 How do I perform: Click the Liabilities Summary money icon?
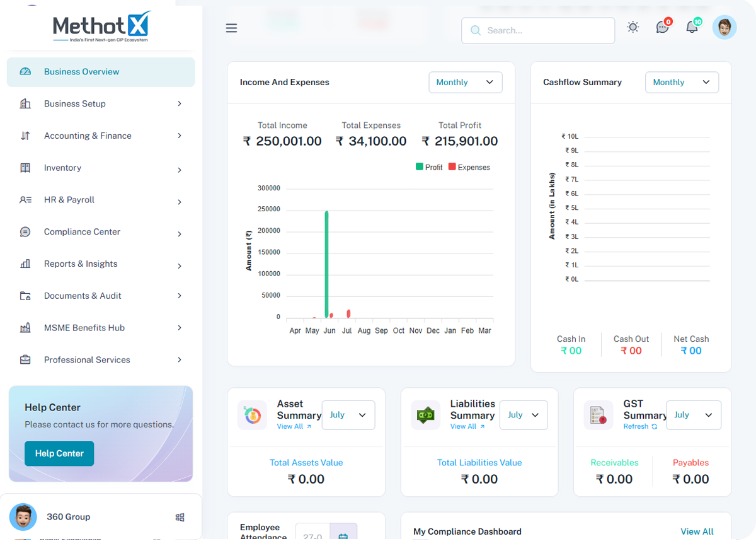pyautogui.click(x=425, y=416)
